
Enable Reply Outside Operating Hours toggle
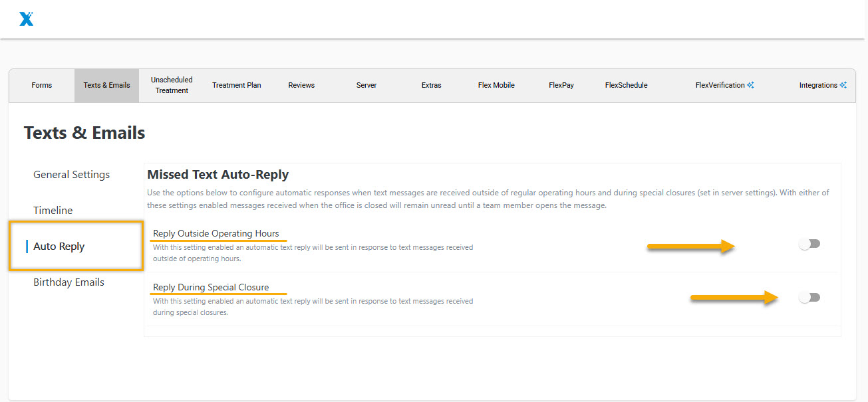click(809, 244)
